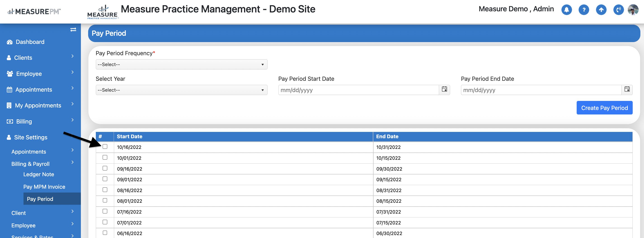Collapse the Billing & Payroll submenu chevron

click(x=73, y=162)
